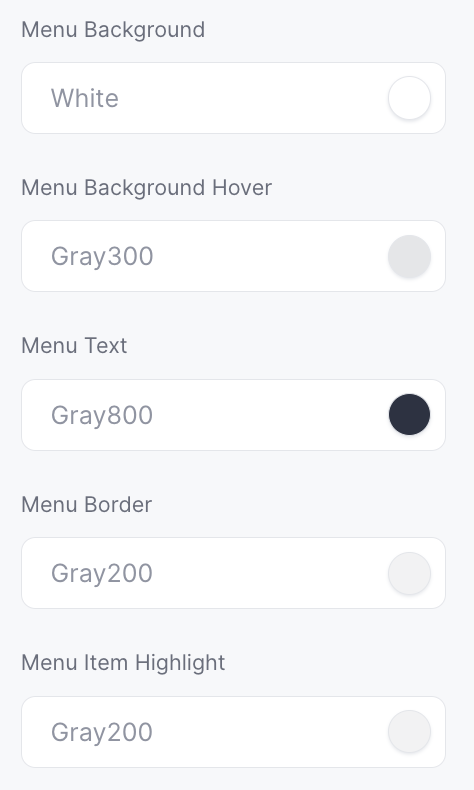Click the 'Menu Border' label
This screenshot has height=790, width=474.
pyautogui.click(x=87, y=504)
